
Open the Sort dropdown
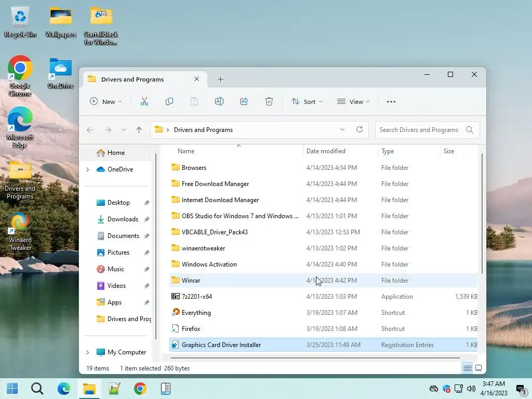click(307, 101)
